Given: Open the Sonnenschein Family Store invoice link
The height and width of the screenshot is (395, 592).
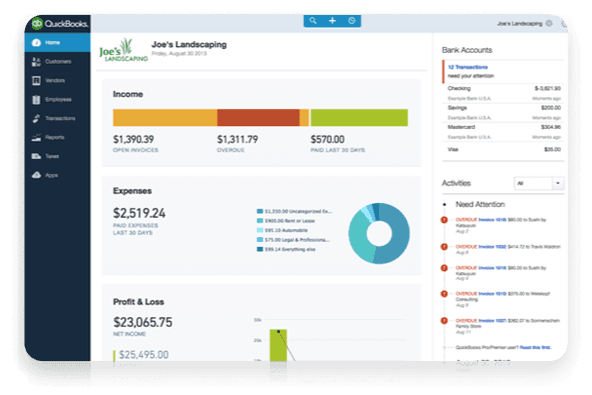Looking at the screenshot, I should (x=492, y=321).
